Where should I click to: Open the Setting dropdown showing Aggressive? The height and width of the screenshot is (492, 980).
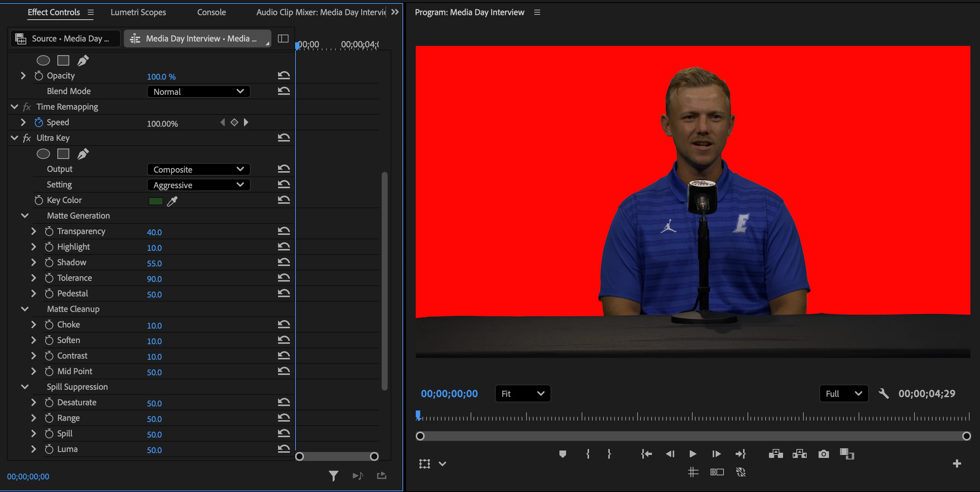(x=198, y=185)
